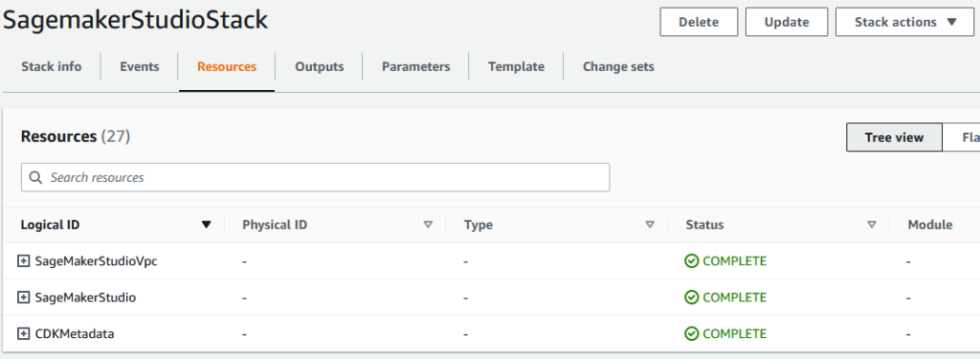Image resolution: width=980 pixels, height=359 pixels.
Task: Sort by Type column arrow
Action: tap(650, 225)
